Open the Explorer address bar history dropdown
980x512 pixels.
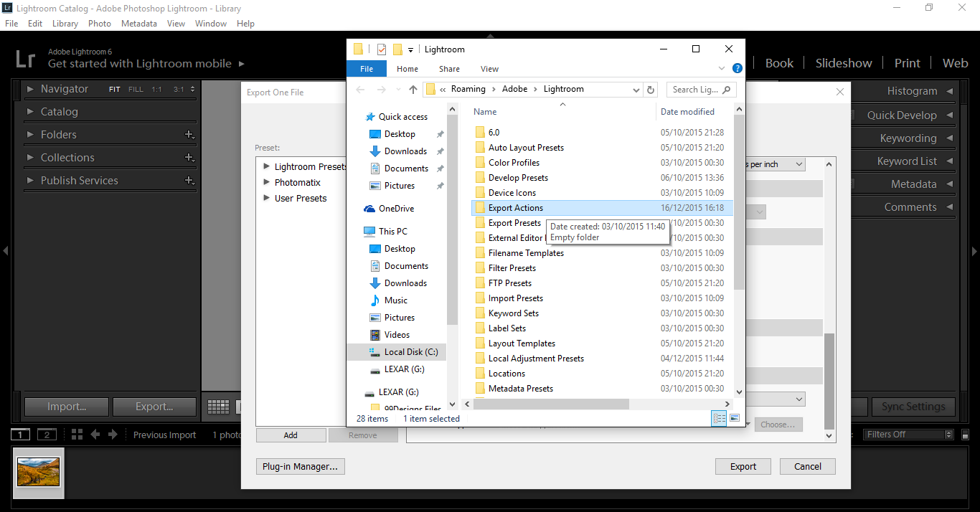tap(636, 90)
